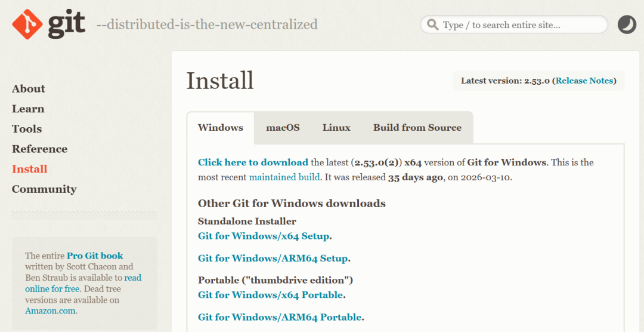Screen dimensions: 644x332
Task: Toggle dark mode moon icon
Action: (627, 24)
